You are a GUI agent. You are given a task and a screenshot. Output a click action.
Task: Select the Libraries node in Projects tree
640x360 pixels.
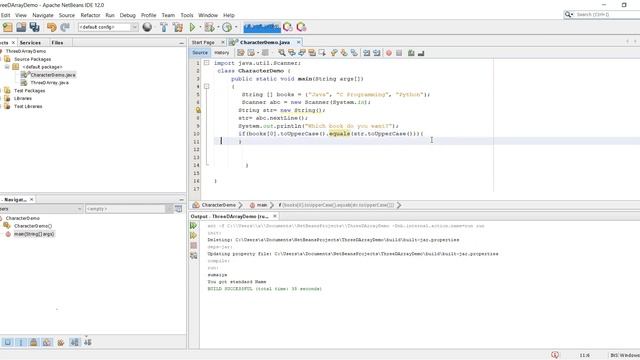click(x=22, y=98)
